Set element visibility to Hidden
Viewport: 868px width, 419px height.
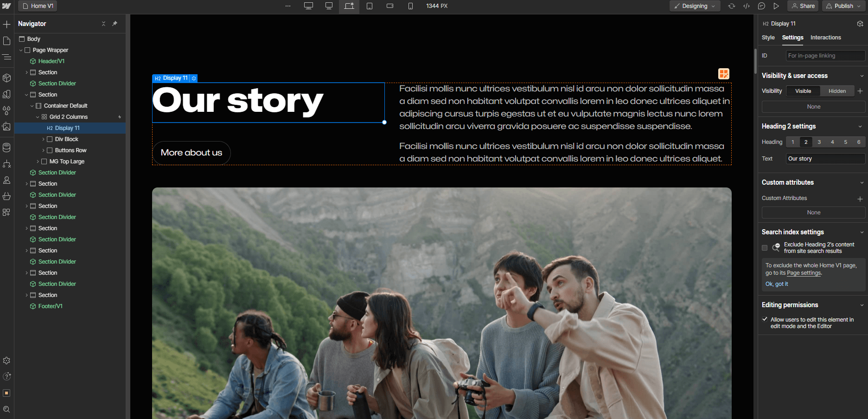837,90
